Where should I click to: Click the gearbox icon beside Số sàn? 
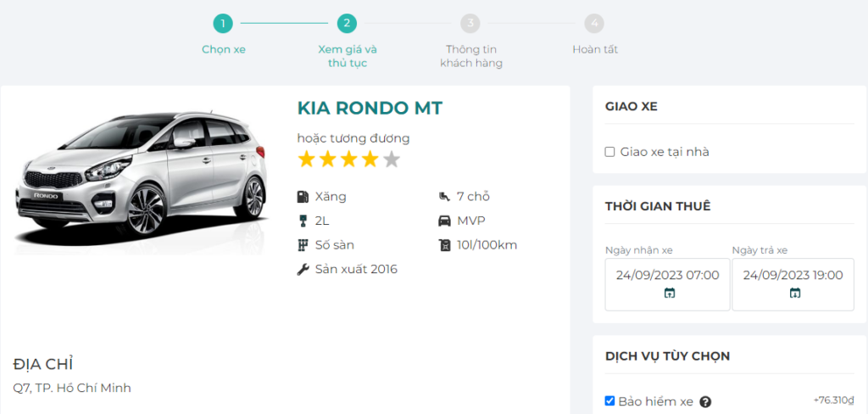[x=303, y=246]
